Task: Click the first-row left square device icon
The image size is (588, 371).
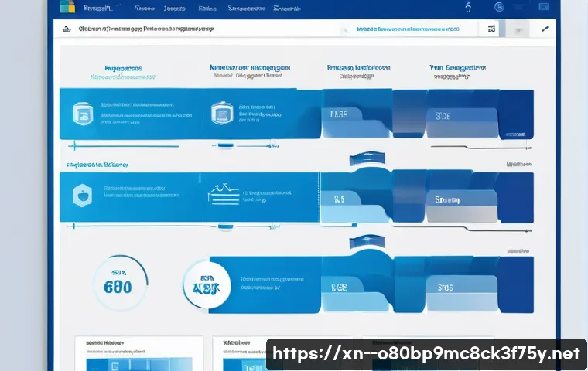Action: tap(82, 114)
